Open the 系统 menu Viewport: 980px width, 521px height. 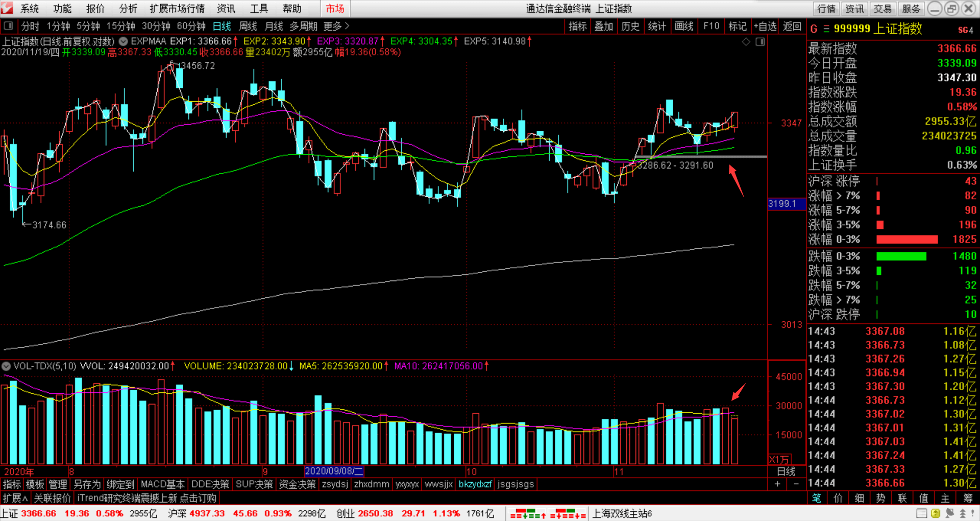point(29,9)
